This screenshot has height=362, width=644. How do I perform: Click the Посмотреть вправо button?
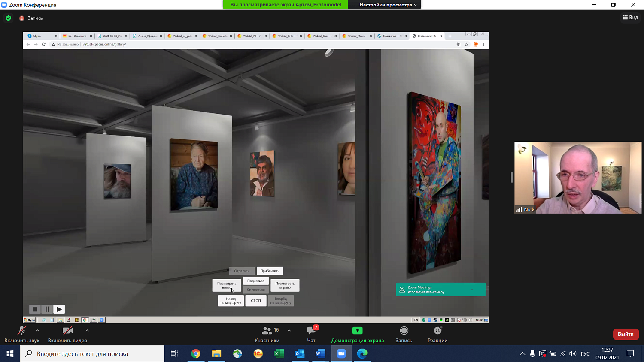285,285
